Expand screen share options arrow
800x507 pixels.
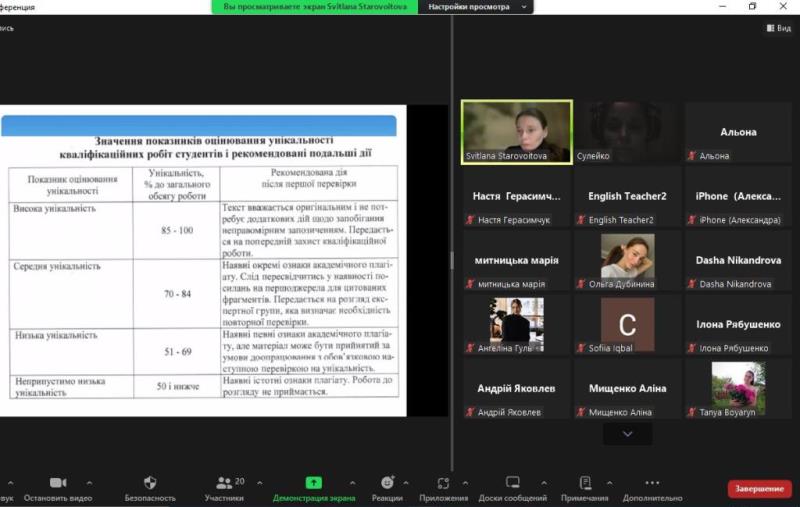[x=353, y=483]
